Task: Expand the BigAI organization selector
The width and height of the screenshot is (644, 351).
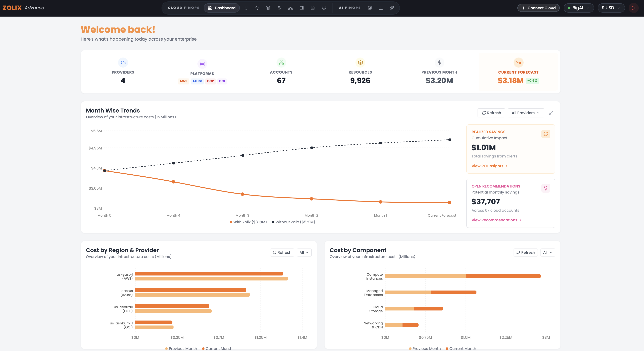Action: [x=579, y=8]
